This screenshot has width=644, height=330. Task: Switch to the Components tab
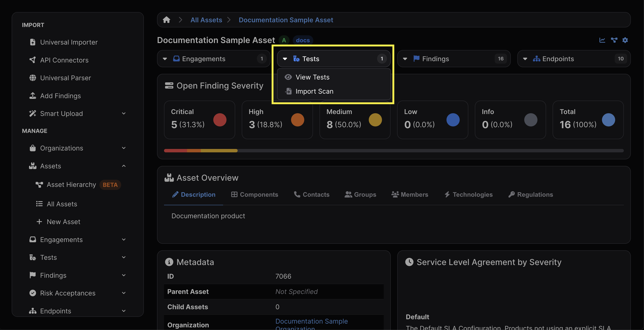tap(254, 194)
